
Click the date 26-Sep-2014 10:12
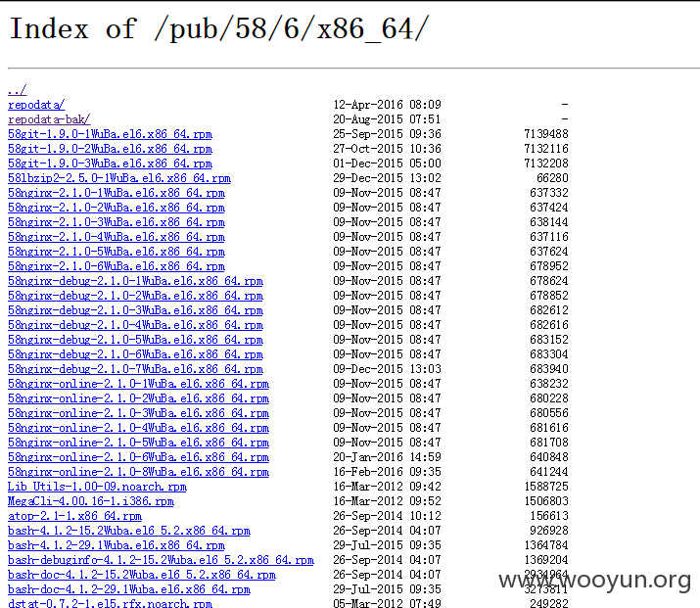(x=387, y=517)
